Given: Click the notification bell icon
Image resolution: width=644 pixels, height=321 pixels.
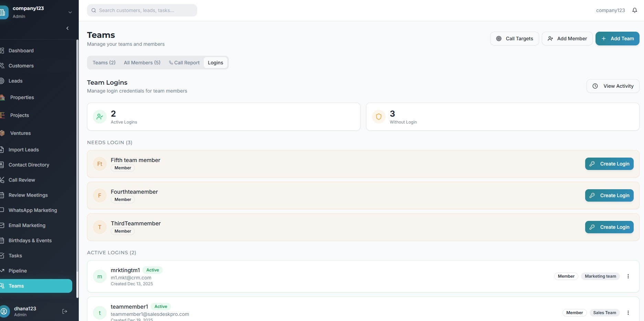Looking at the screenshot, I should pyautogui.click(x=634, y=10).
